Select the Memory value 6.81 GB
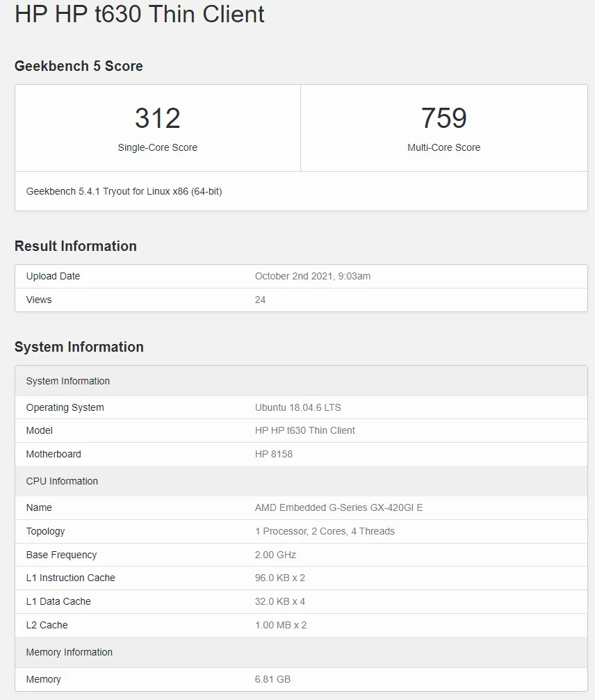The width and height of the screenshot is (595, 700). point(272,679)
